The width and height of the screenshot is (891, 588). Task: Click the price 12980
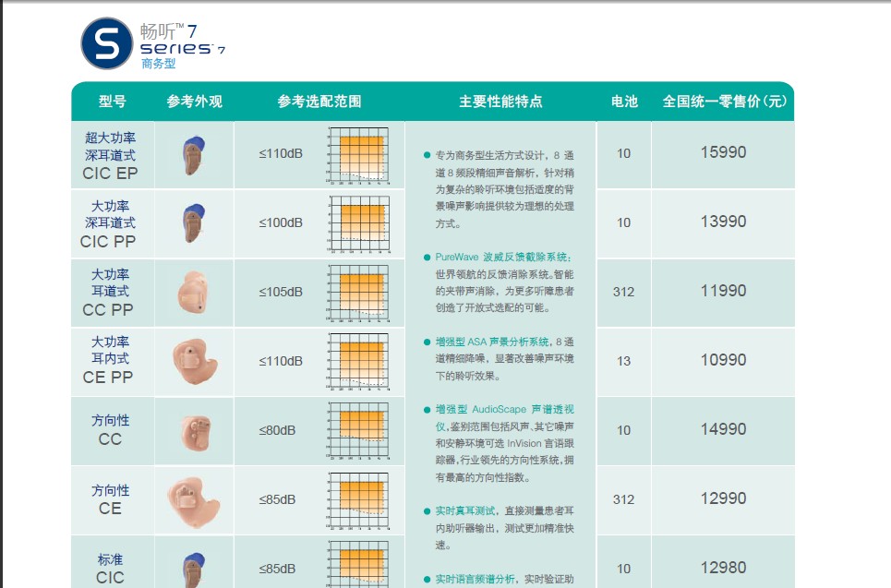pyautogui.click(x=723, y=568)
